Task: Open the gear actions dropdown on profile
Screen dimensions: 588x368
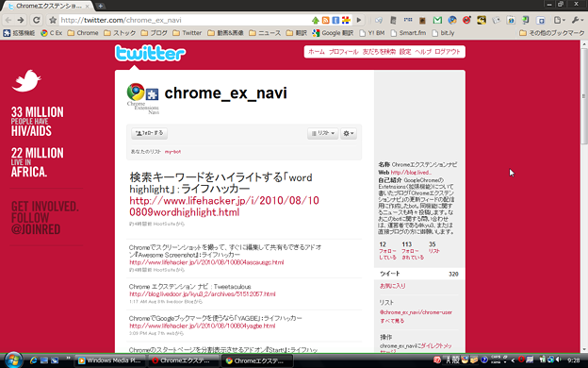Action: pos(349,133)
